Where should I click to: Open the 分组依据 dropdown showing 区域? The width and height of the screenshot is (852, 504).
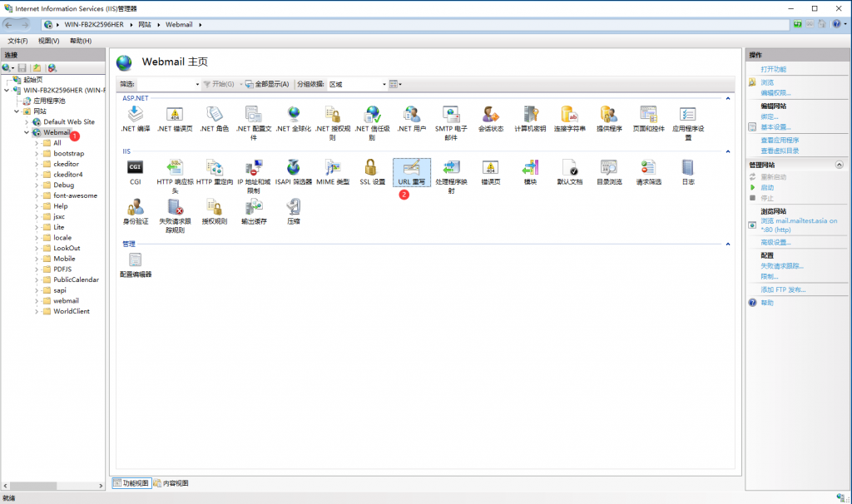click(x=357, y=84)
